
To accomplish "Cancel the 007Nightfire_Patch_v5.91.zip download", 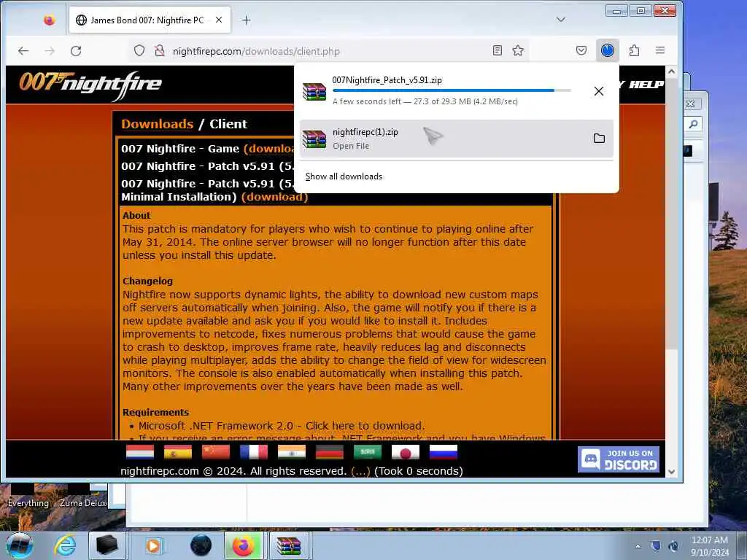I will 599,91.
